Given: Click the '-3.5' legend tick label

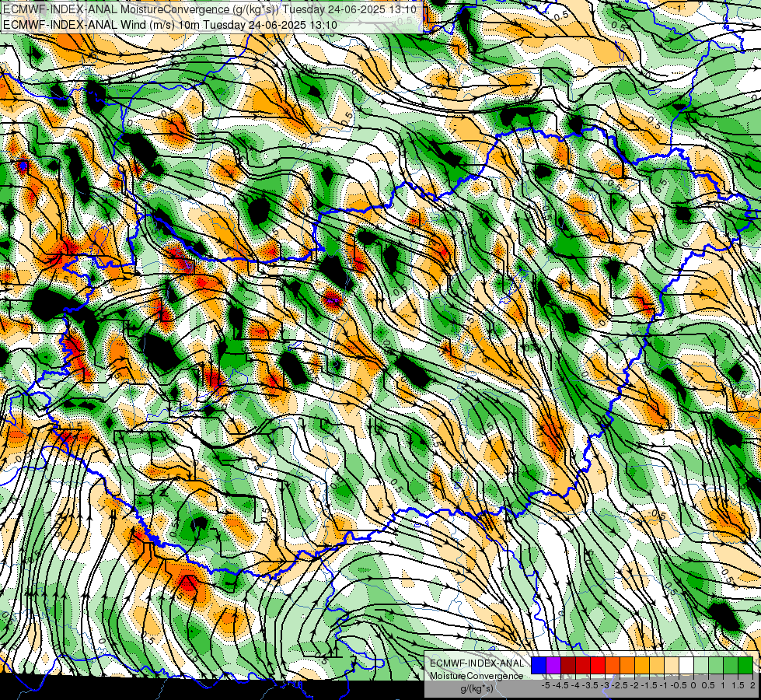Looking at the screenshot, I should (x=590, y=685).
